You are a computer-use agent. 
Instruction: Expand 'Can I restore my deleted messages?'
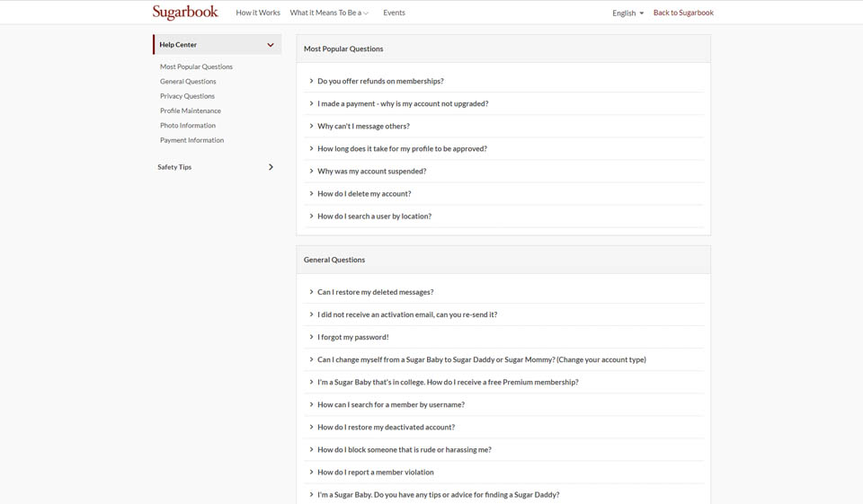(x=375, y=292)
